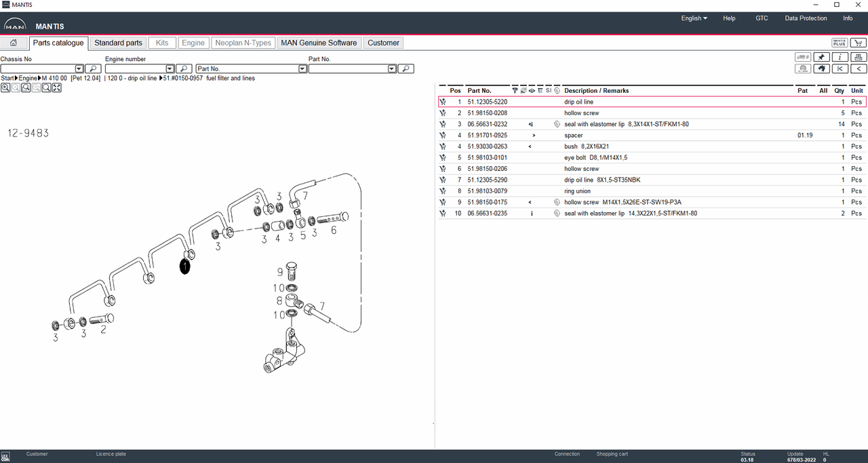Screen dimensions: 868x463
Task: Click the filter funnel column header icon
Action: point(515,90)
